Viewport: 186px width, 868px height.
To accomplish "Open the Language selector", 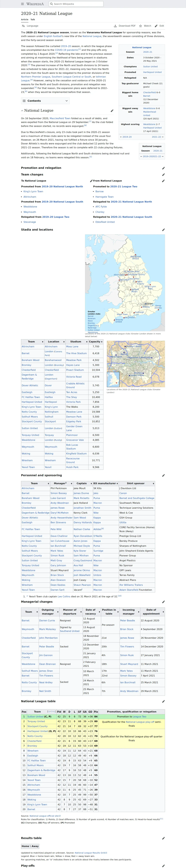I will pos(30,26).
